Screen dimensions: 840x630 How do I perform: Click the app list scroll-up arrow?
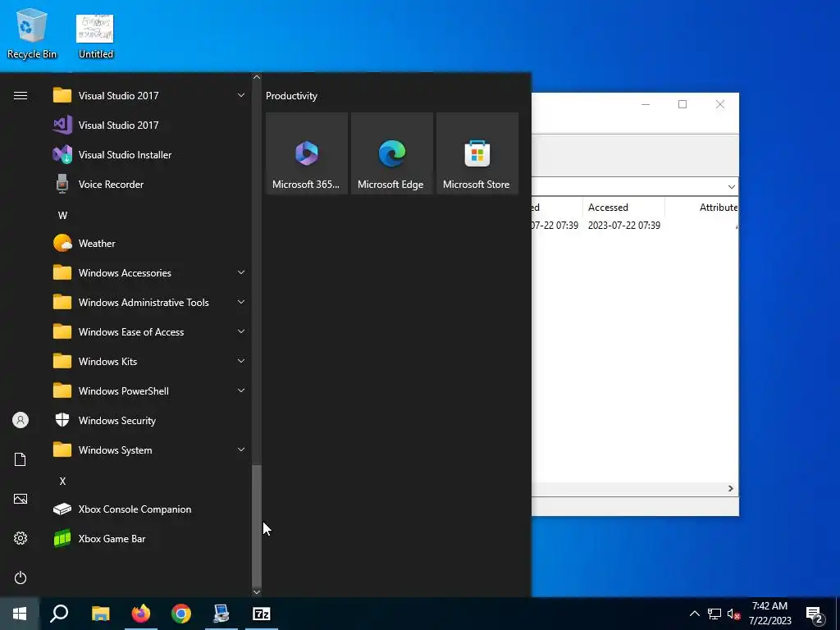[x=257, y=77]
